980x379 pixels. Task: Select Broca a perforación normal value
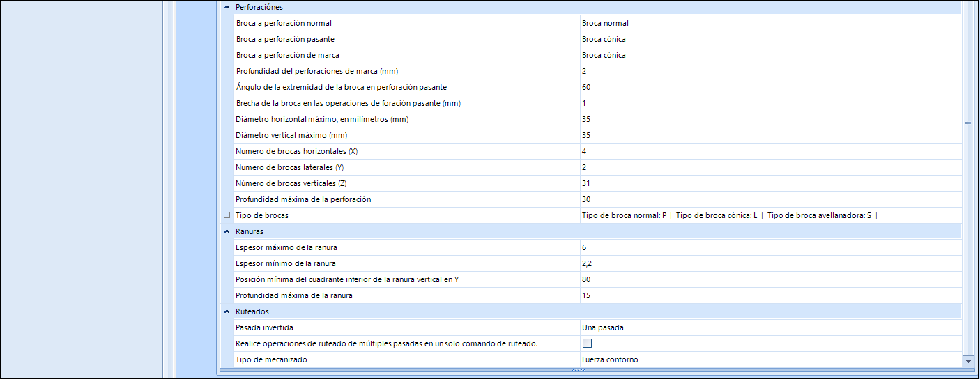point(770,23)
